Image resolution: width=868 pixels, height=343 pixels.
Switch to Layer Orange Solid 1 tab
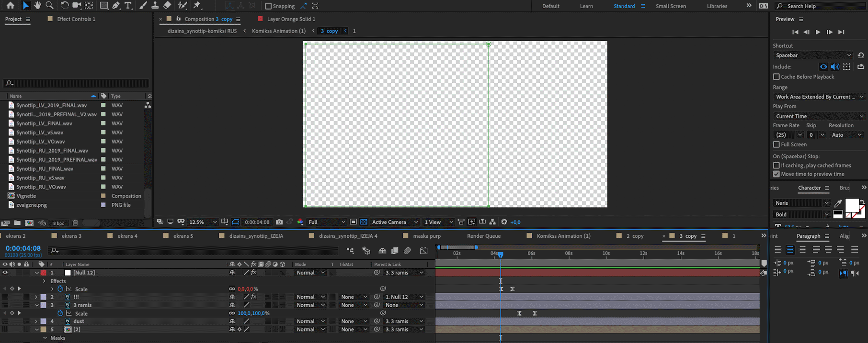[x=291, y=19]
